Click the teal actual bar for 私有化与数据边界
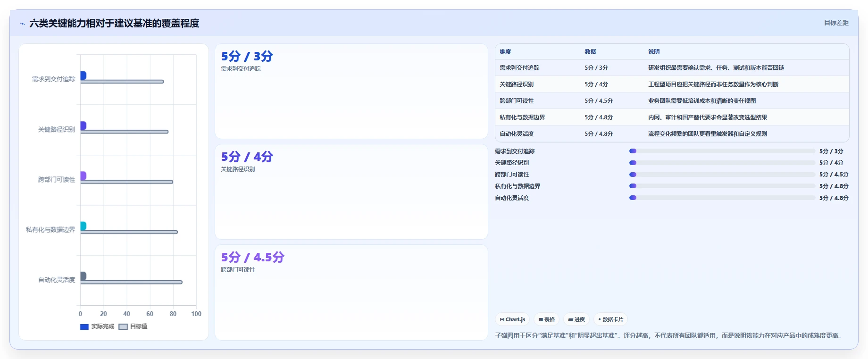The width and height of the screenshot is (868, 359). [83, 226]
